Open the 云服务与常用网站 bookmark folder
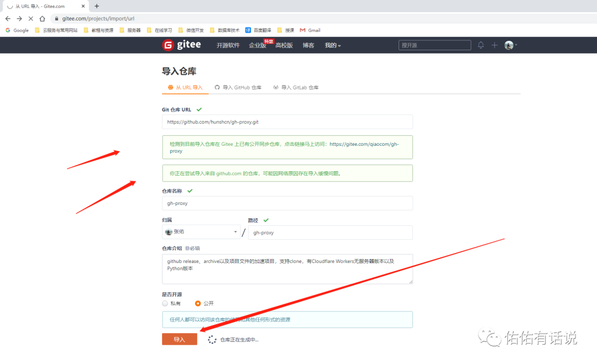Screen dimensions: 597x364 pos(56,30)
